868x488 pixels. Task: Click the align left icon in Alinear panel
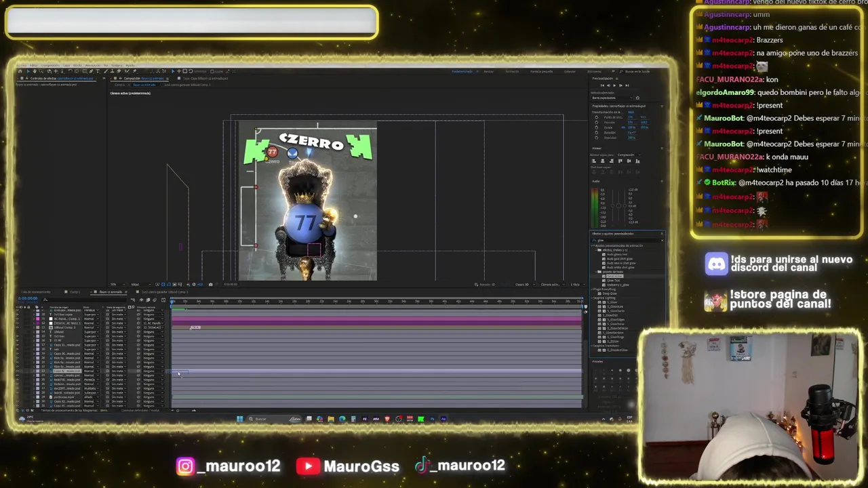point(593,161)
